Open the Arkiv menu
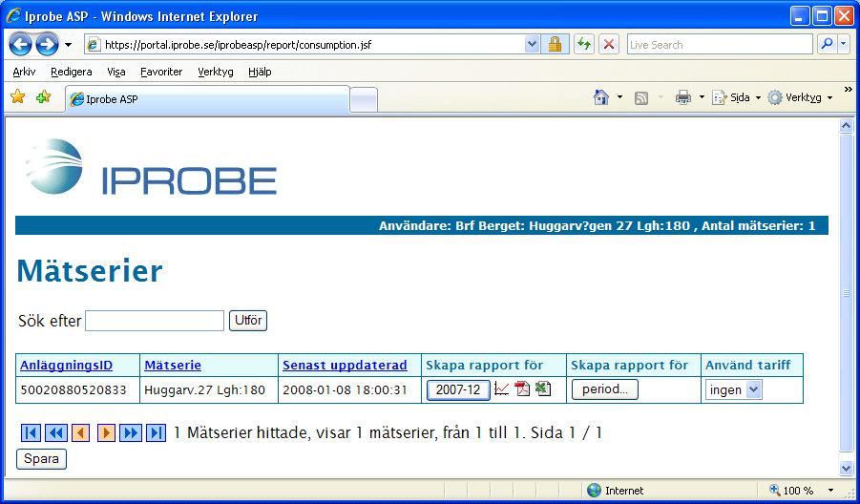The image size is (860, 504). [x=24, y=72]
